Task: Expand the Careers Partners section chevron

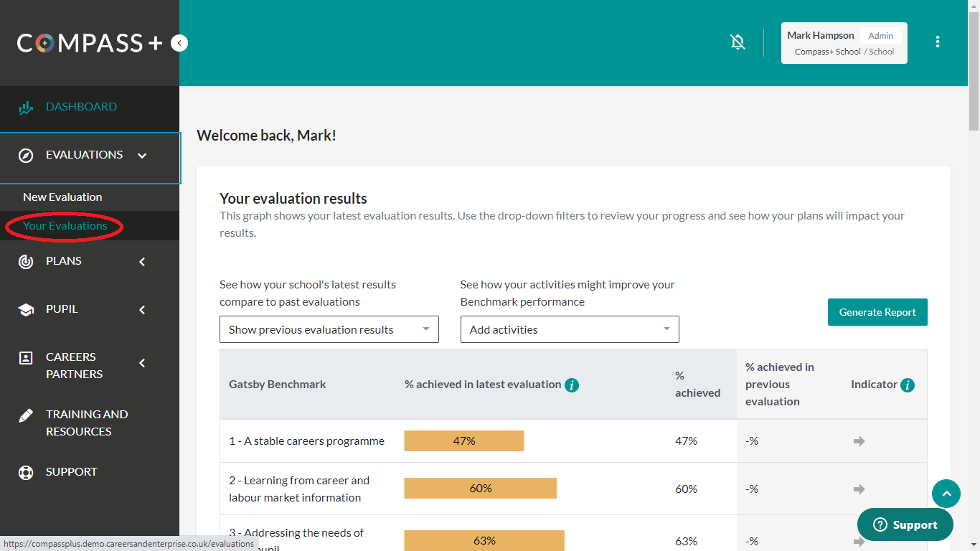Action: (x=142, y=363)
